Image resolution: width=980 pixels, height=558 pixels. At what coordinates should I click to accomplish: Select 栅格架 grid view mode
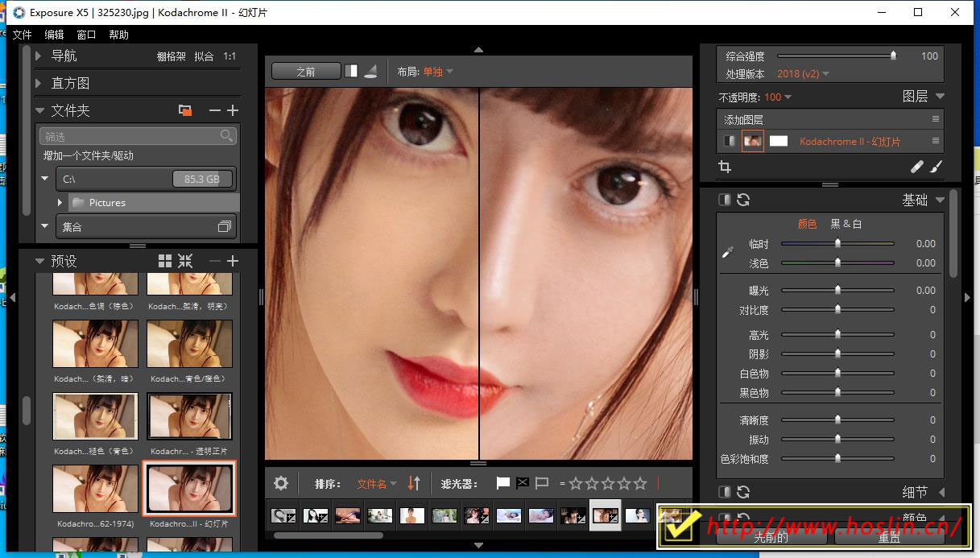[172, 56]
